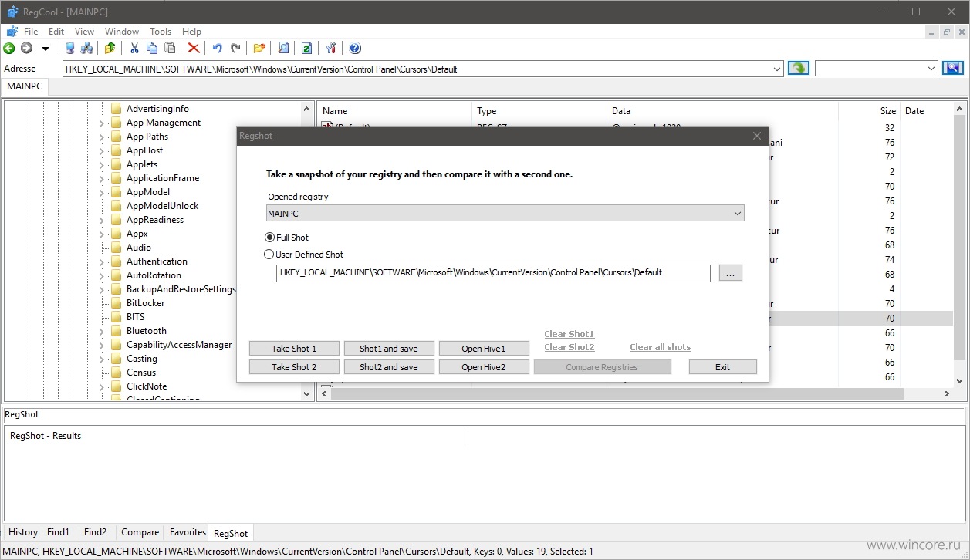Open the Tools menu
970x560 pixels.
pos(161,32)
